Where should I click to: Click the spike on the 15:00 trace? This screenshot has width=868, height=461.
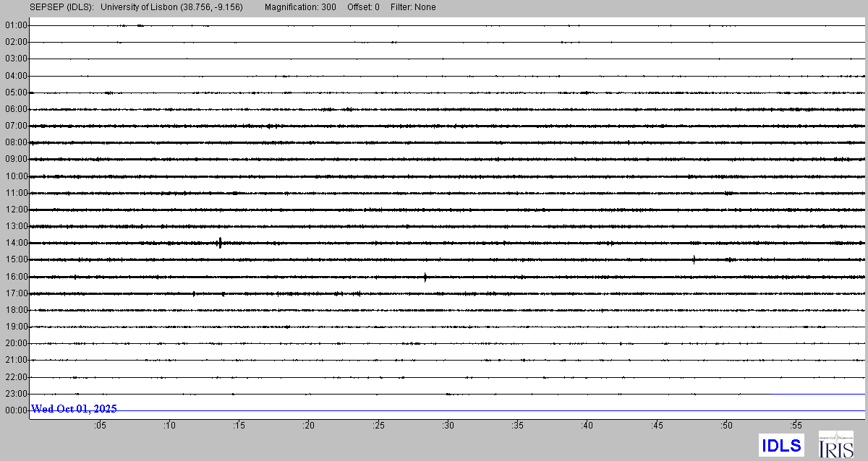pyautogui.click(x=694, y=259)
